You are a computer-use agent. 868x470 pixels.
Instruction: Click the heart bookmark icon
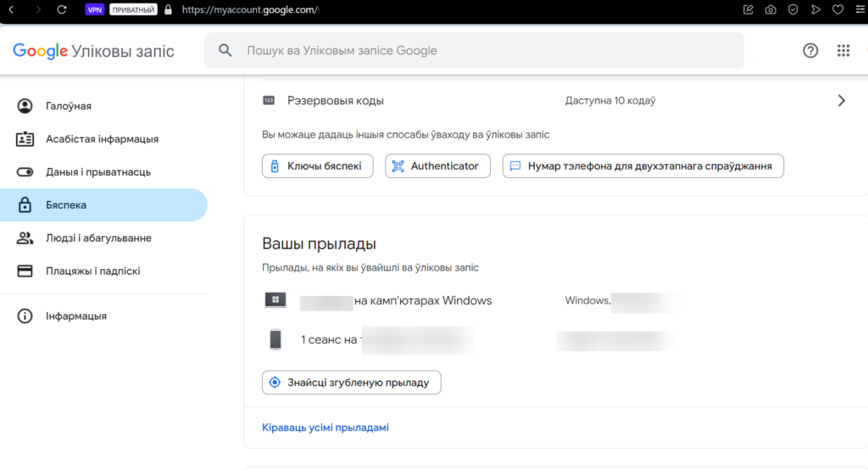pos(837,9)
